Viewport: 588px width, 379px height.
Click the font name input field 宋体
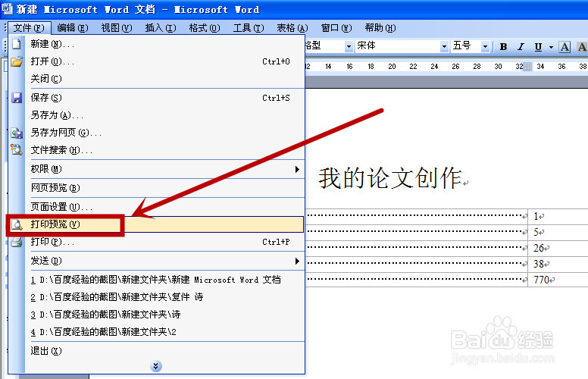(x=398, y=46)
